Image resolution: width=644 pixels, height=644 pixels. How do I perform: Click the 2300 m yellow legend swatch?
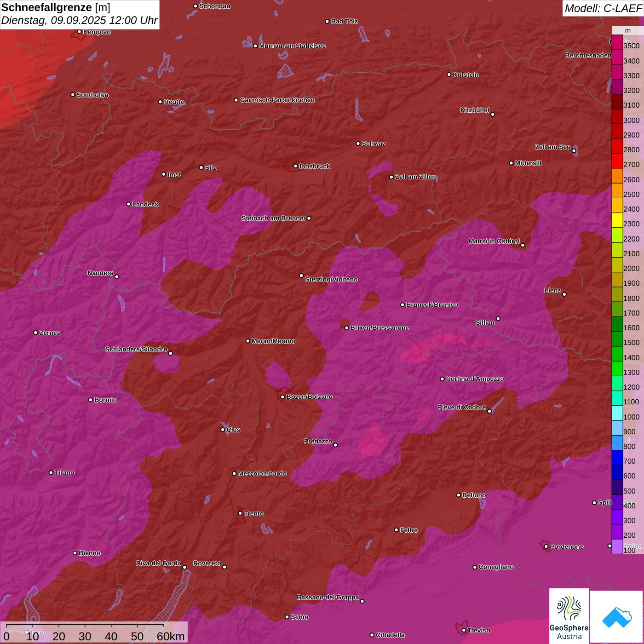pos(617,221)
